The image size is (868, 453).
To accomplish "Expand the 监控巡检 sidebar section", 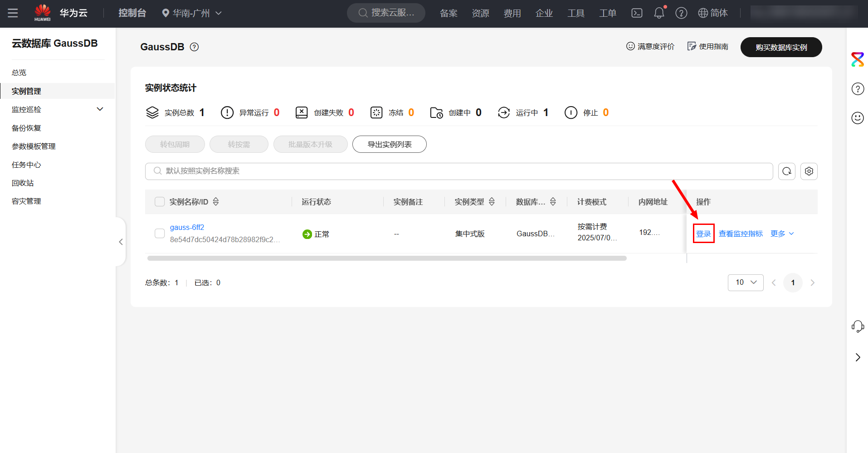I will (100, 109).
